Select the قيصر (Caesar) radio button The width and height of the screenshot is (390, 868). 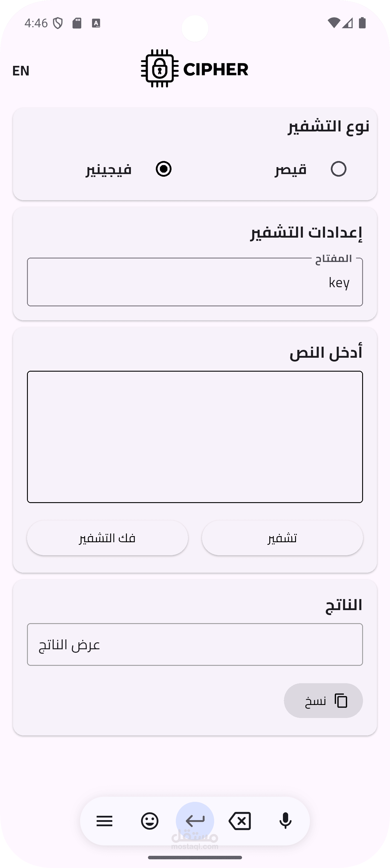338,169
